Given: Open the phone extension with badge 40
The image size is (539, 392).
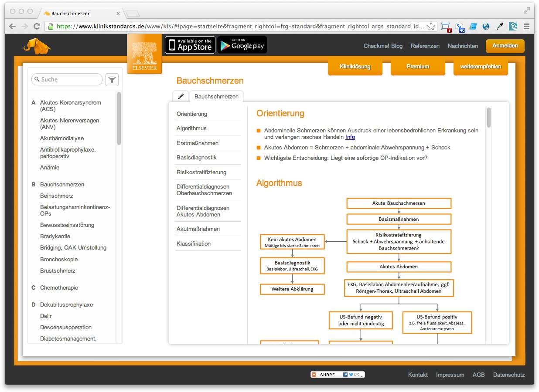Looking at the screenshot, I should [460, 27].
